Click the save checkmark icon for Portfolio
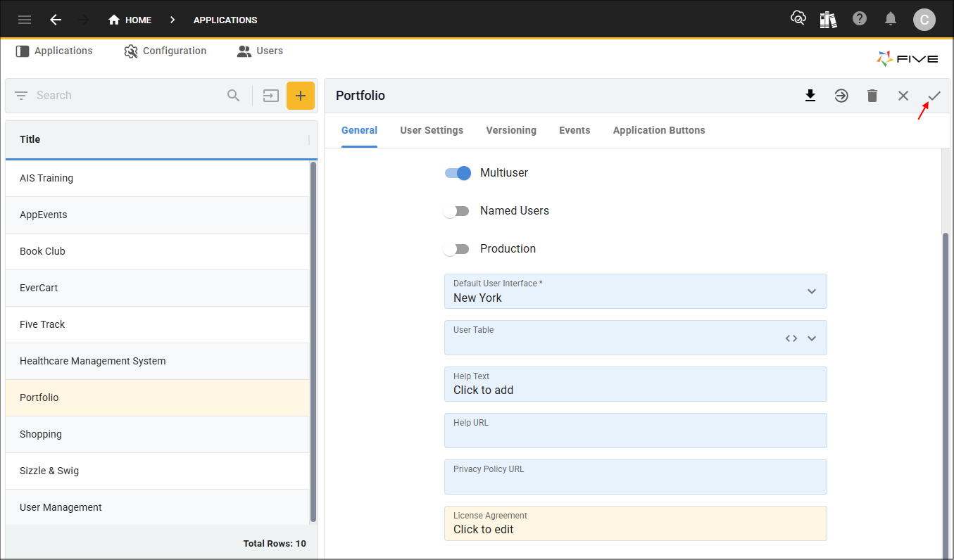This screenshot has width=954, height=560. pos(934,96)
